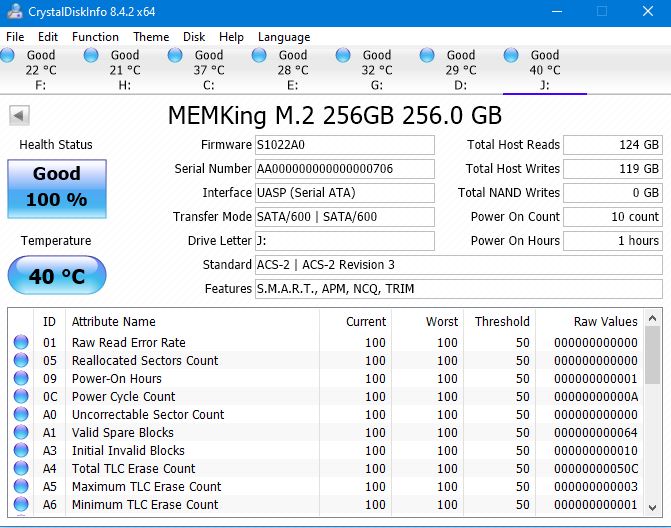Click the D: drive status orb
The width and height of the screenshot is (671, 528).
pyautogui.click(x=428, y=56)
